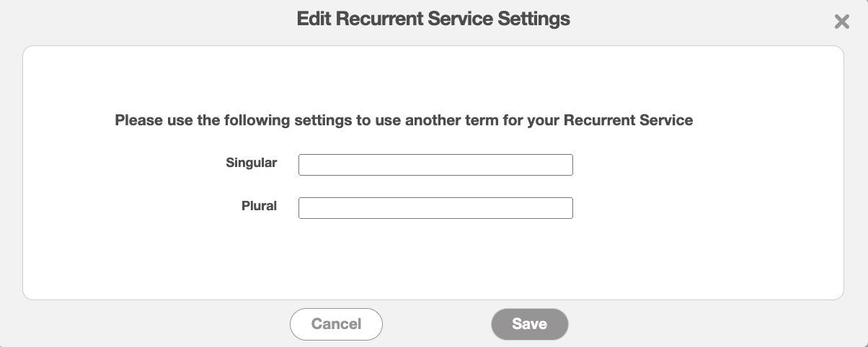868x347 pixels.
Task: Focus the input box next to Singular
Action: pyautogui.click(x=435, y=165)
